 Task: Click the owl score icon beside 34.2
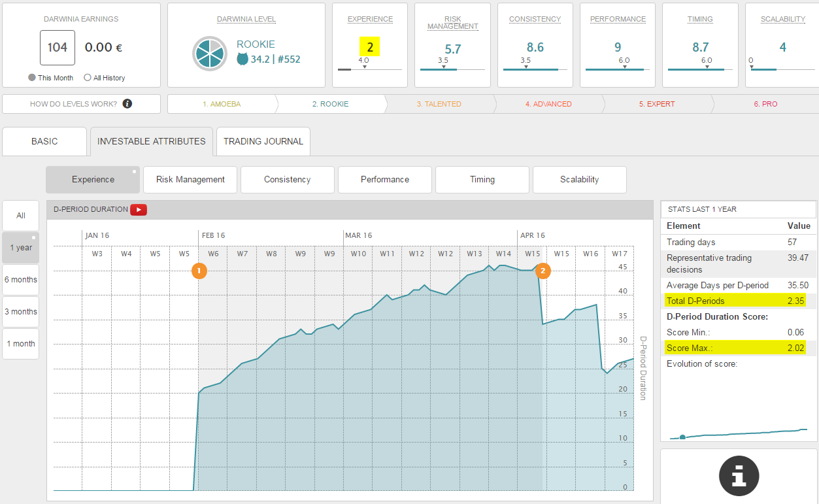pos(242,59)
